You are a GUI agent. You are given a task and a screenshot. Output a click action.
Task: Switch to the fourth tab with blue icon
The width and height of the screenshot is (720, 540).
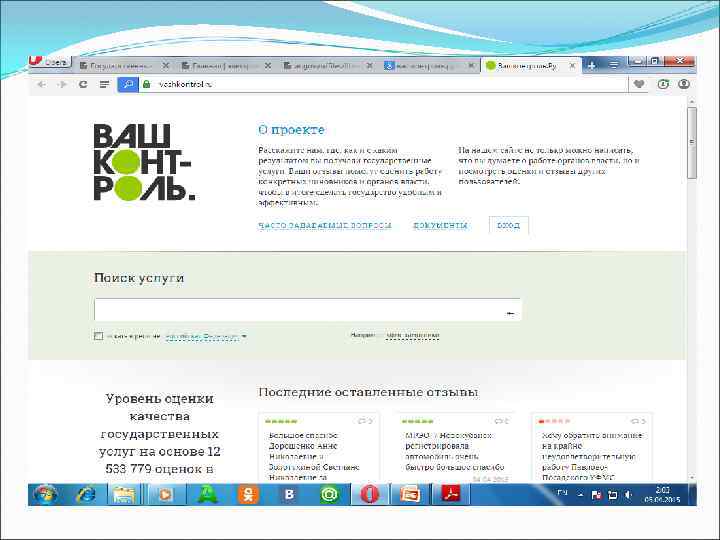click(429, 66)
